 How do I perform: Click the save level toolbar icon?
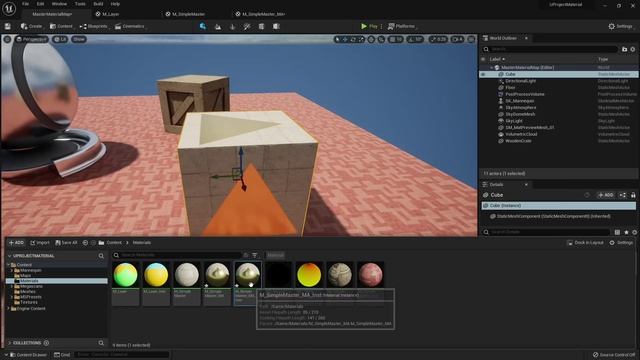pos(8,27)
